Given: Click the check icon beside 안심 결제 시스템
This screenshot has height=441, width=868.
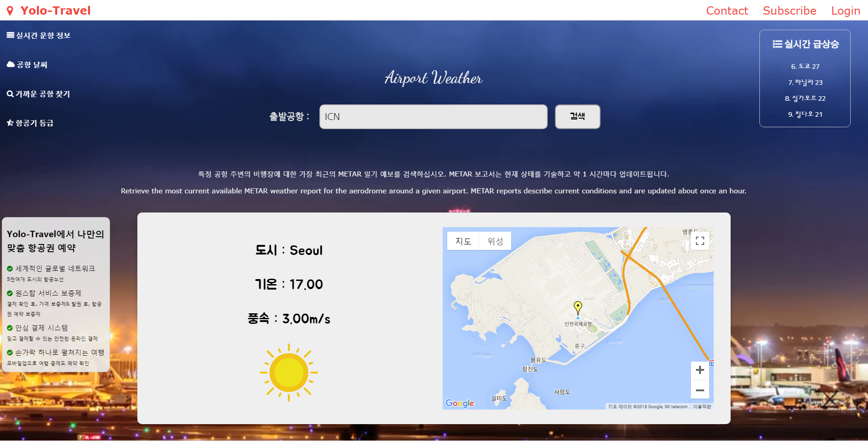Looking at the screenshot, I should (10, 328).
